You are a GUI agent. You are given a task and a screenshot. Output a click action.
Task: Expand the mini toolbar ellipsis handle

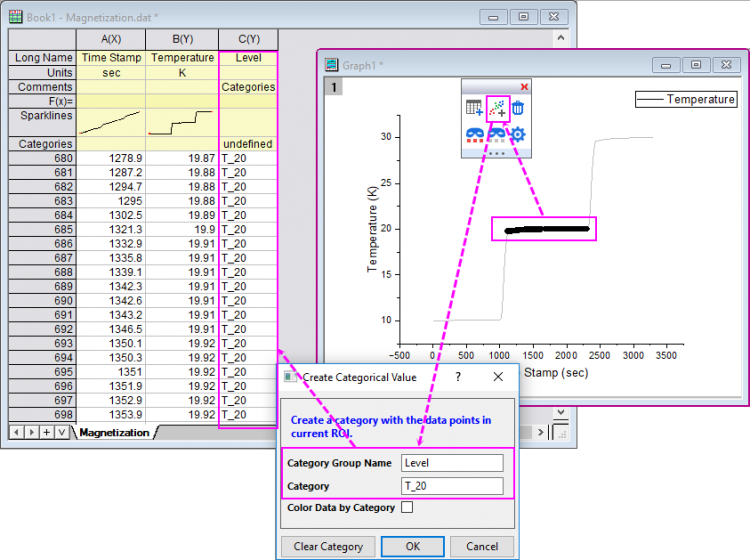tap(496, 154)
